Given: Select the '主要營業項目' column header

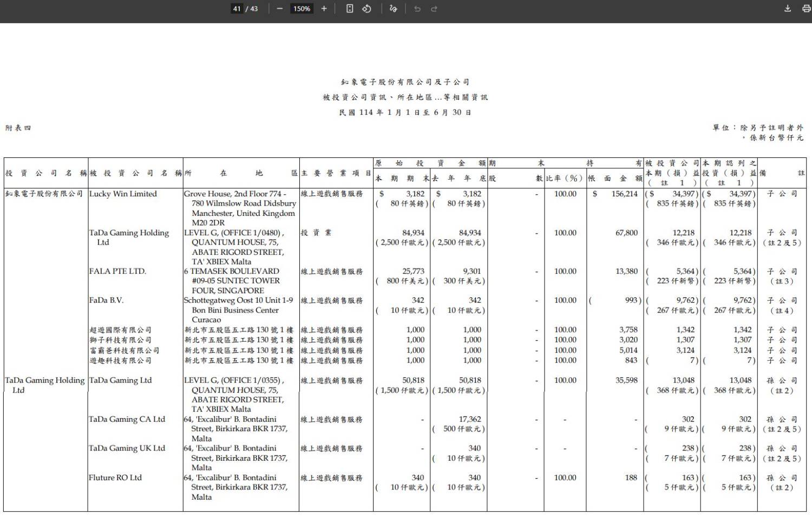Looking at the screenshot, I should pos(336,173).
